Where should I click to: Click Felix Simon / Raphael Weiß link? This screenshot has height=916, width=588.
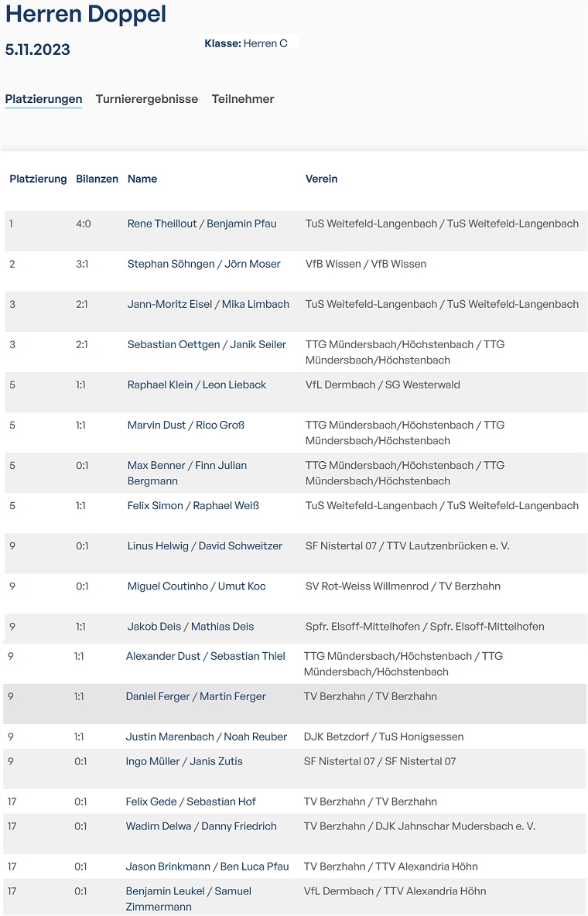(x=193, y=505)
